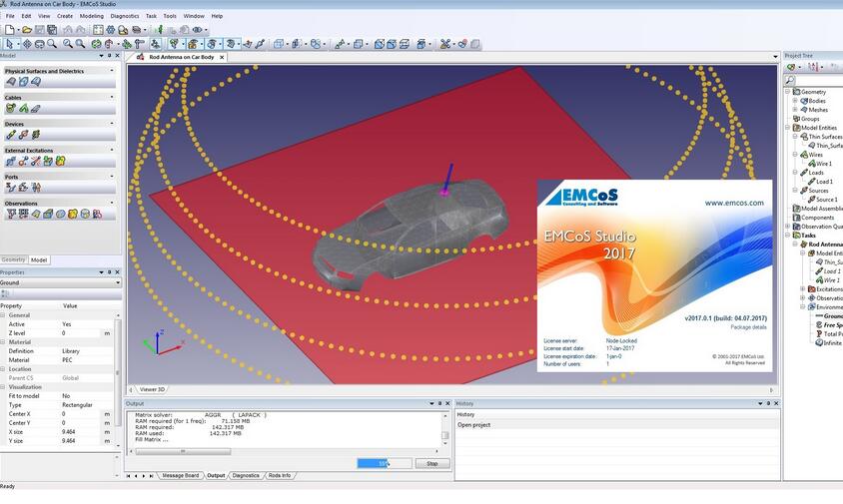Click the Stop button
The height and width of the screenshot is (504, 843).
tap(432, 463)
